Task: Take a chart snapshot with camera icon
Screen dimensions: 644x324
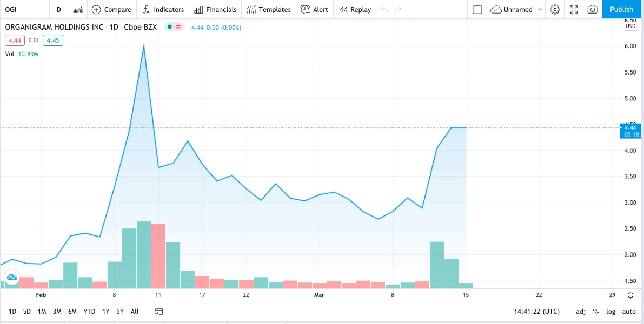Action: click(593, 9)
